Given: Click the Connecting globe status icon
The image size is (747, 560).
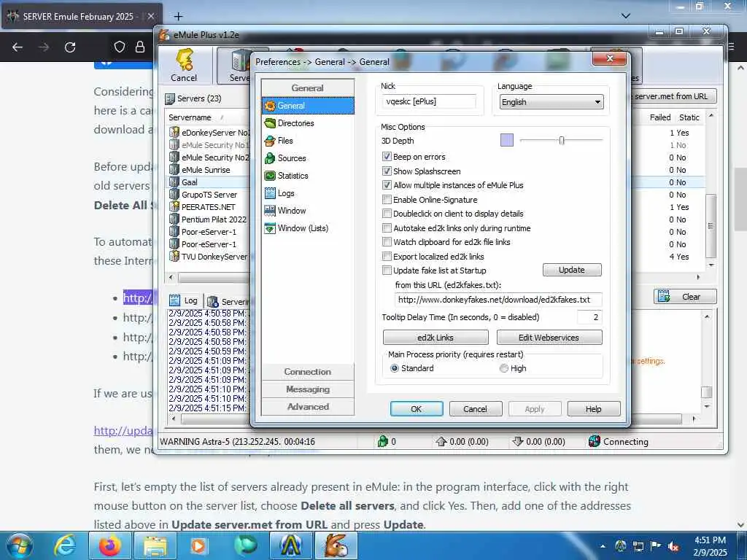Looking at the screenshot, I should click(x=594, y=441).
